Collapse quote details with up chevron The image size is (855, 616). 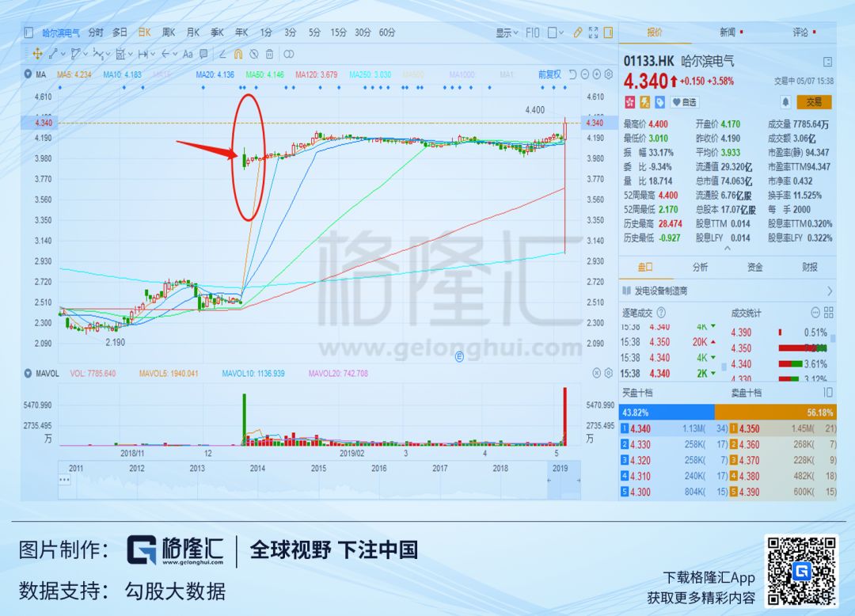coord(728,249)
